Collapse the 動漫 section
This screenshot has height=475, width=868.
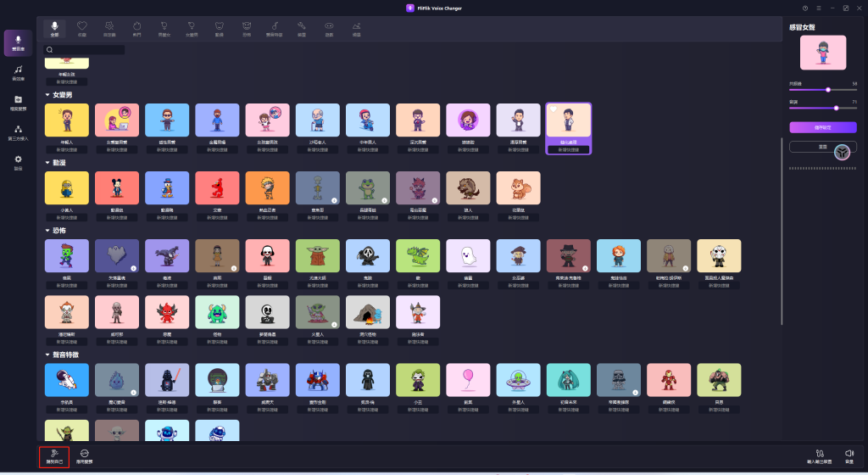pyautogui.click(x=47, y=163)
